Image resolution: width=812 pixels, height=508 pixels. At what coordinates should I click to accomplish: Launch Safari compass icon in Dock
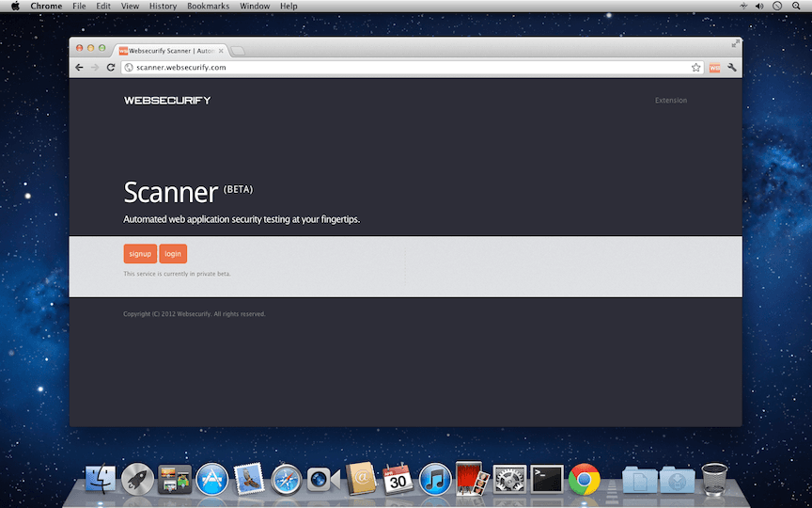(286, 480)
